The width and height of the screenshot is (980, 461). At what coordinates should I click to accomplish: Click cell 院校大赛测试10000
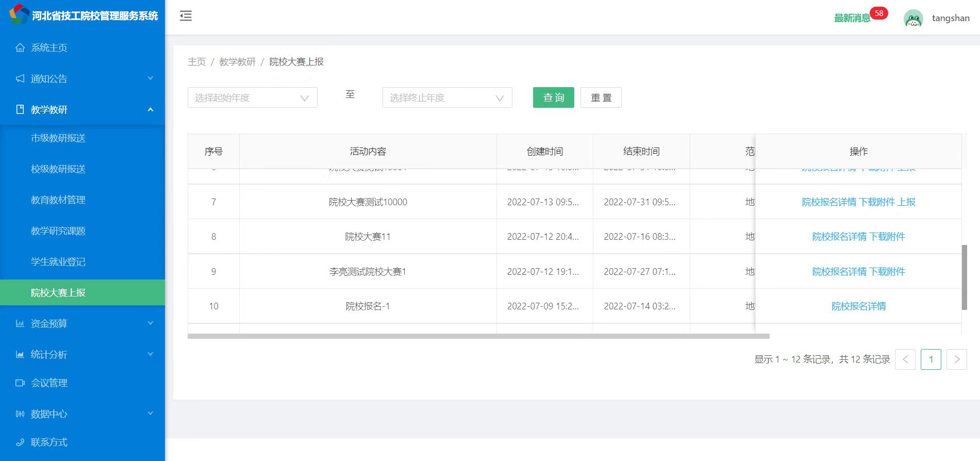coord(368,202)
